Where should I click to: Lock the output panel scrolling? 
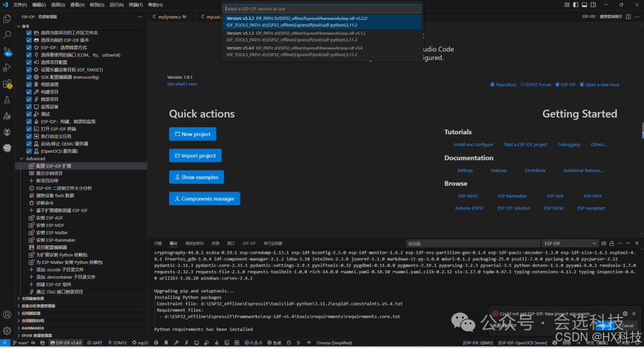[612, 244]
